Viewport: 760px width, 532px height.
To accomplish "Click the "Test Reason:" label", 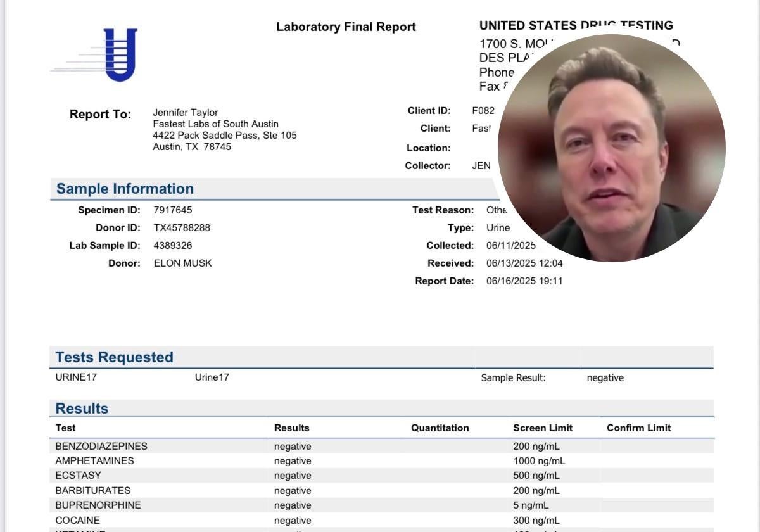I will [x=443, y=210].
